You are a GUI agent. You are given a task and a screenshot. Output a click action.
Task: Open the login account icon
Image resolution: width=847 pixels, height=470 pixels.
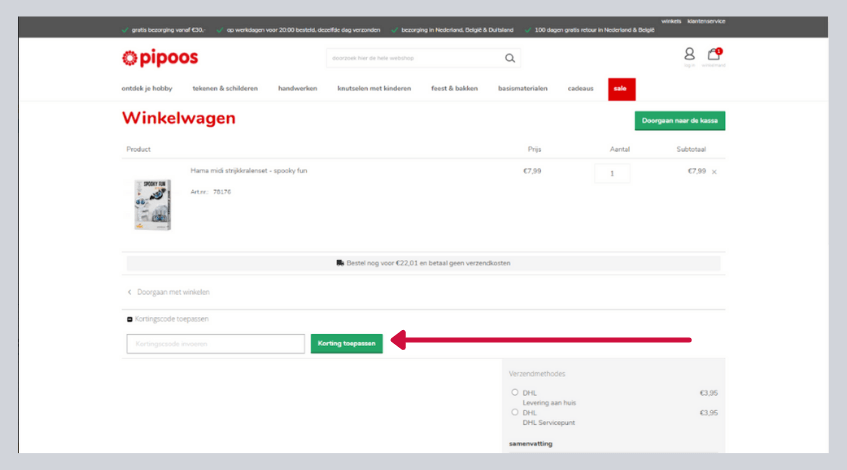pyautogui.click(x=689, y=55)
